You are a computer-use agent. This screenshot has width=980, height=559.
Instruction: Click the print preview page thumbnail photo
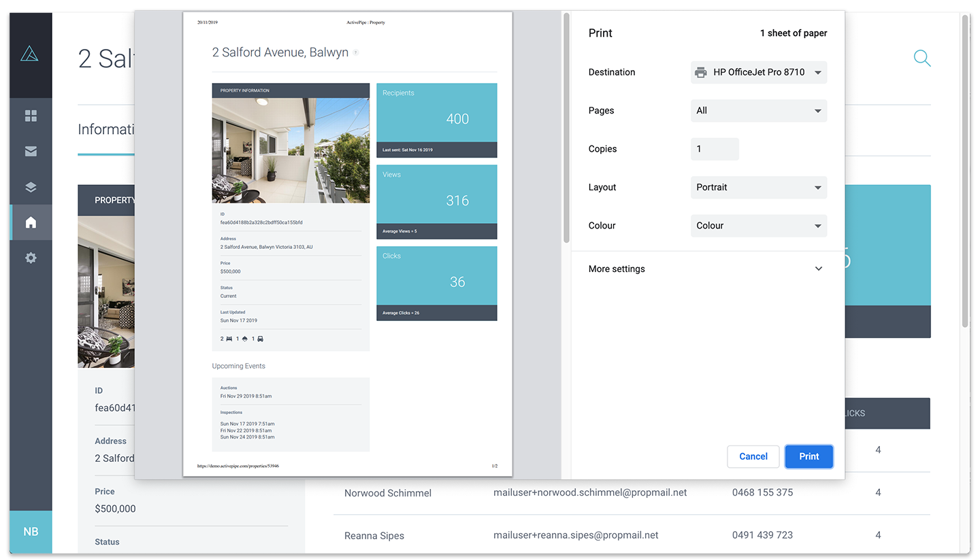pyautogui.click(x=291, y=150)
